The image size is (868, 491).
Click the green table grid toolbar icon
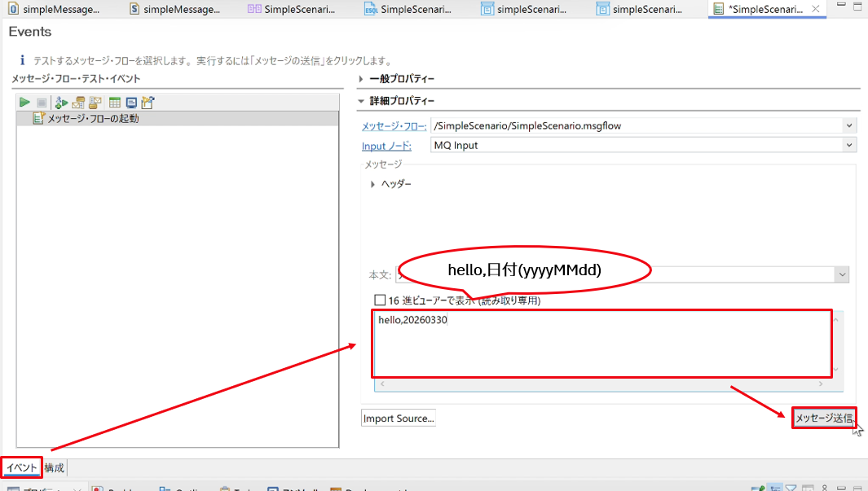click(x=115, y=103)
